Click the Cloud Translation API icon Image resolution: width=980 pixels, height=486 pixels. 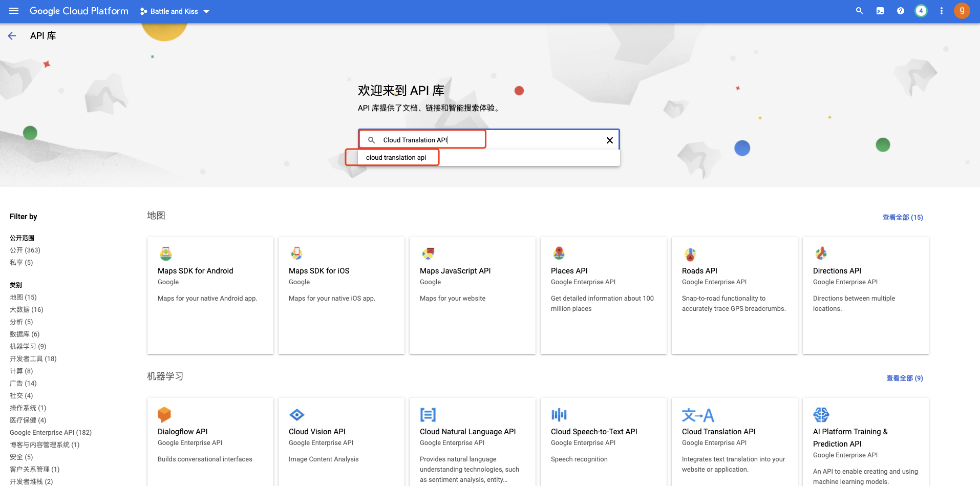(698, 414)
